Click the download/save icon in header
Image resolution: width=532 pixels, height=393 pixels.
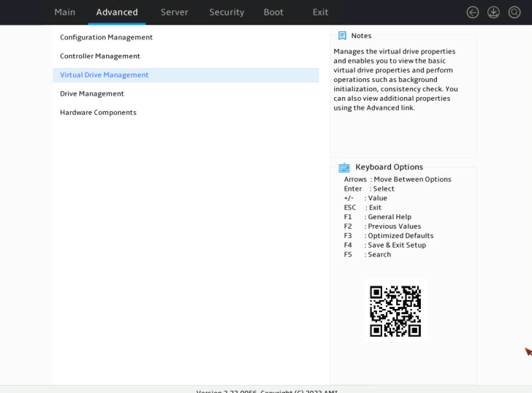pyautogui.click(x=493, y=12)
